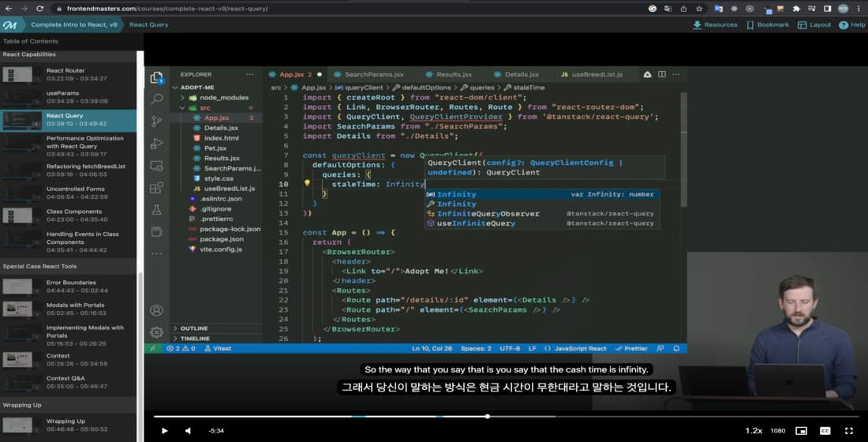Image resolution: width=868 pixels, height=442 pixels.
Task: Open Pet.jsx in the explorer
Action: click(x=215, y=148)
